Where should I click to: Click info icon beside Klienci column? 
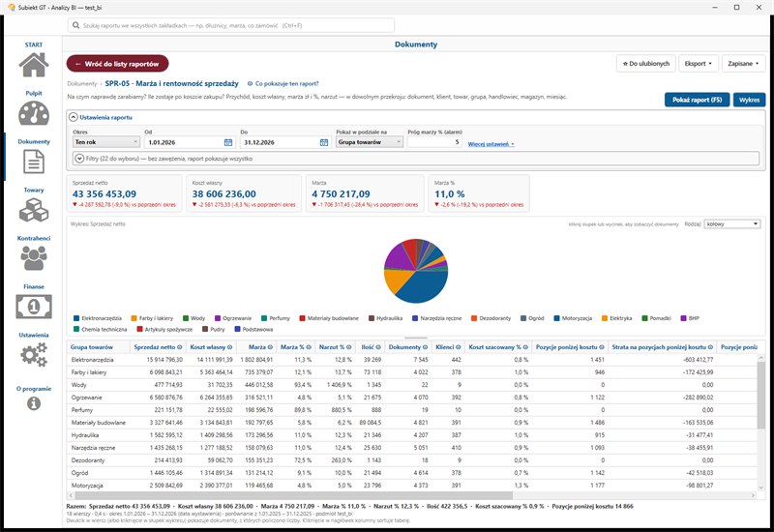[458, 347]
